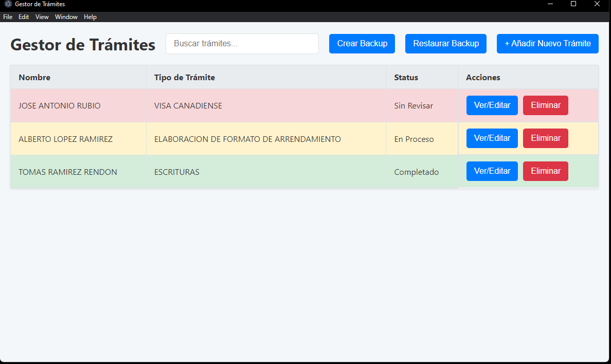This screenshot has height=364, width=611.
Task: Open the Help menu
Action: (90, 17)
